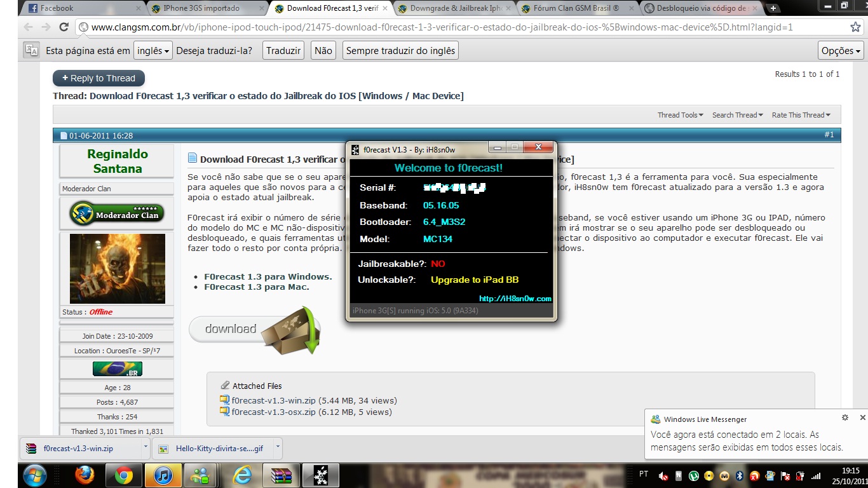The width and height of the screenshot is (868, 488).
Task: Expand the Thread Tools menu
Action: pyautogui.click(x=680, y=115)
